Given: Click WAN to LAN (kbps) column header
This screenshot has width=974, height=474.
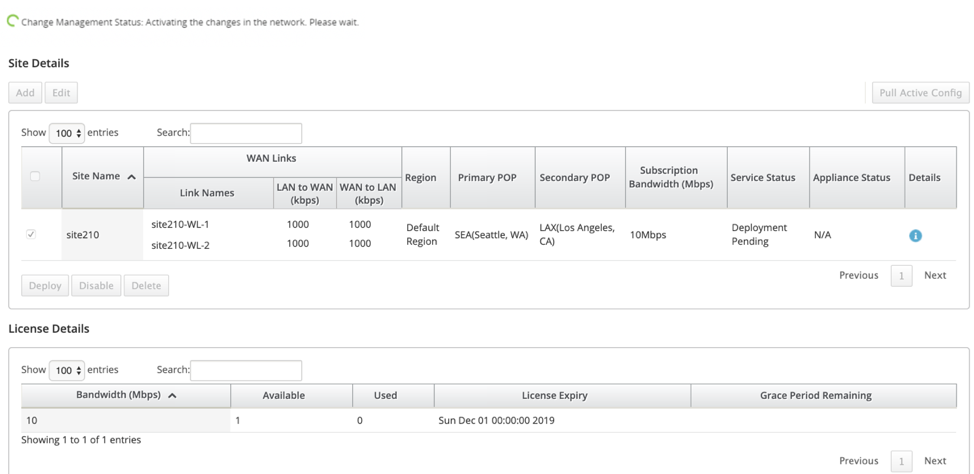Looking at the screenshot, I should click(x=368, y=193).
